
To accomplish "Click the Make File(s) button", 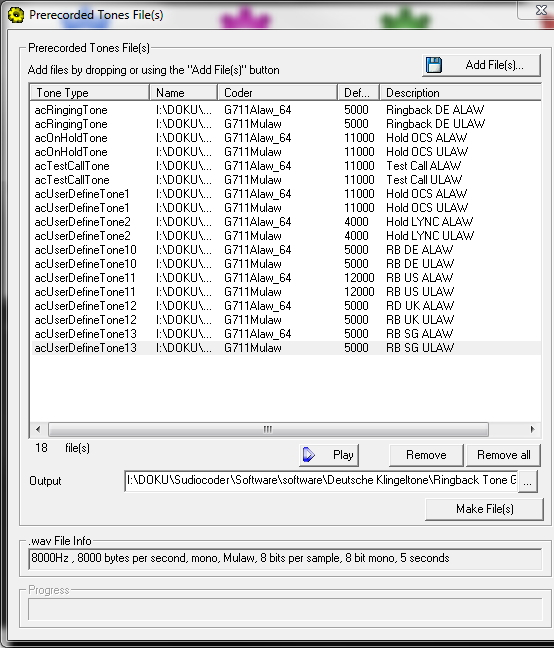I will [484, 509].
